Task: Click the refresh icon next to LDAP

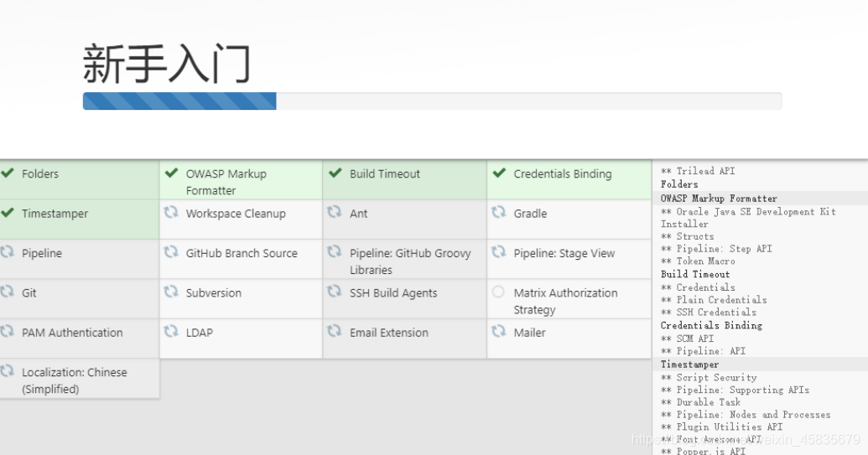Action: (171, 331)
